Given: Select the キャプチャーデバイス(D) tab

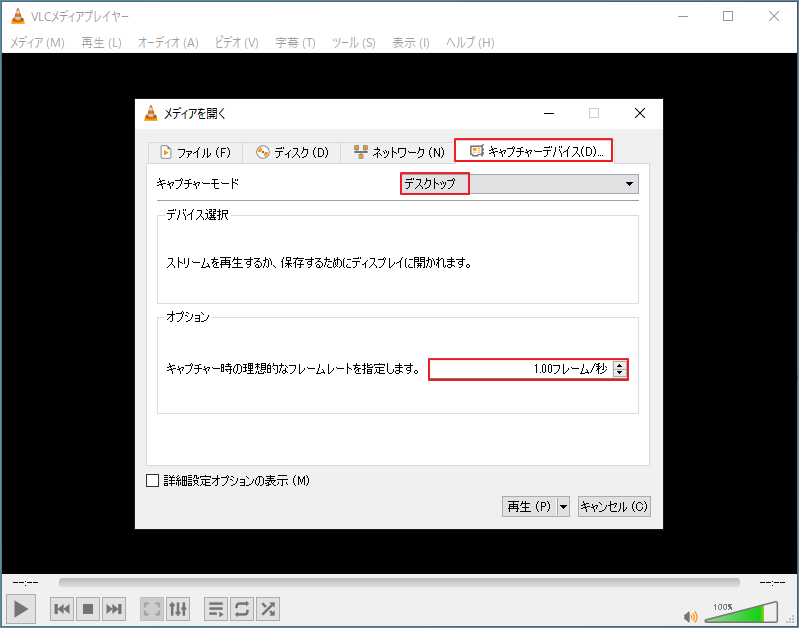Looking at the screenshot, I should (534, 151).
